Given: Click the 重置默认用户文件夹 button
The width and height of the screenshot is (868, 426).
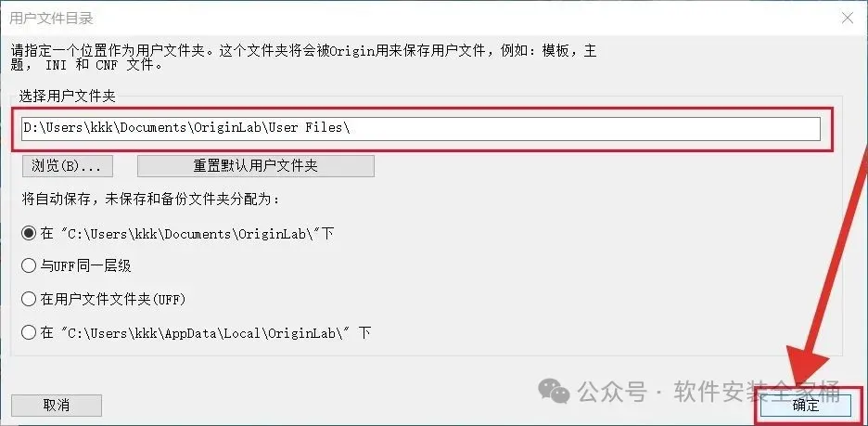Looking at the screenshot, I should [x=256, y=165].
